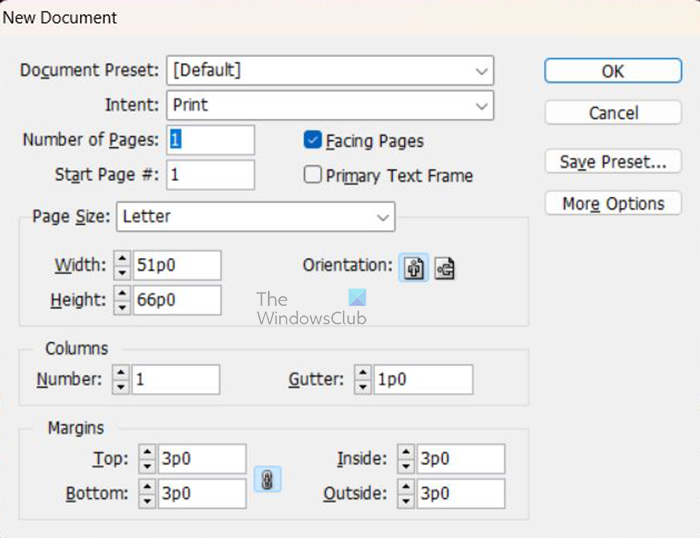Click the Columns Number stepper arrows
The width and height of the screenshot is (700, 538).
click(121, 380)
